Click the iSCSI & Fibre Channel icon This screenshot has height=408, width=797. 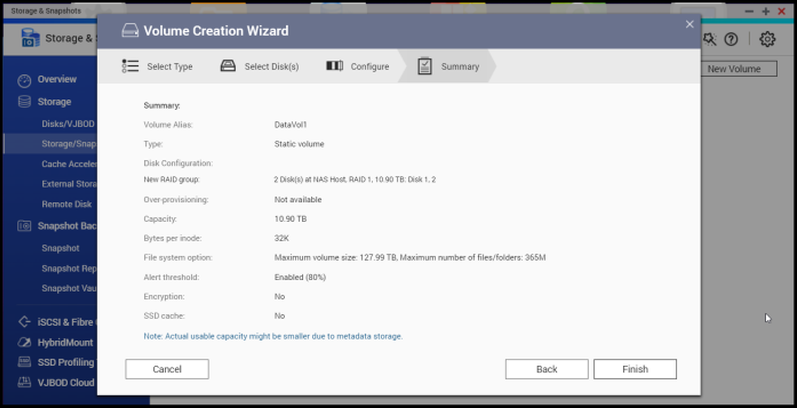click(x=24, y=322)
